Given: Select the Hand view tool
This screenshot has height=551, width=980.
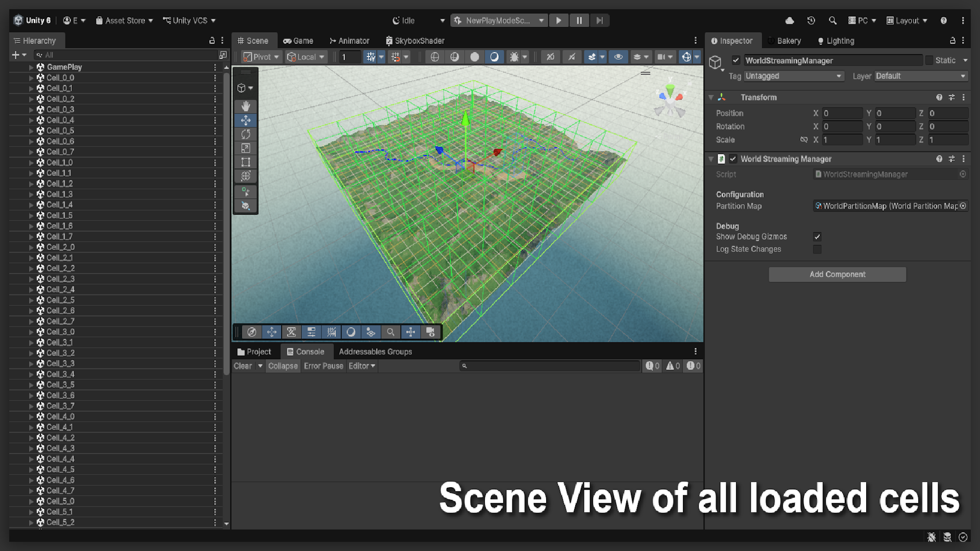Looking at the screenshot, I should 246,106.
